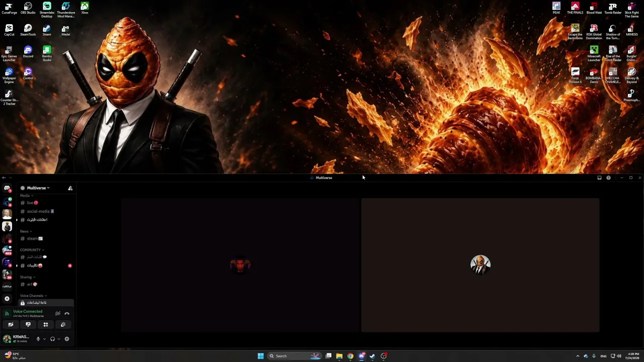The image size is (644, 362).
Task: Open Minecraft Launcher shortcut
Action: coord(594,54)
